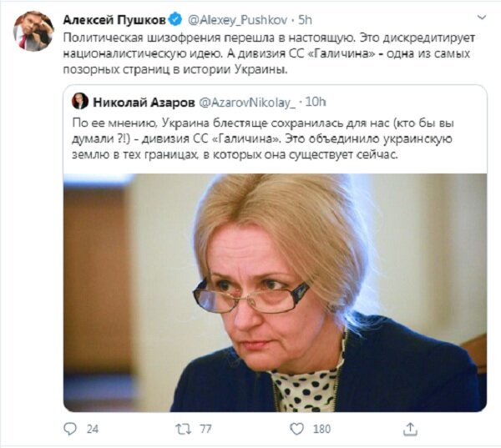Click the 24 replies count
This screenshot has height=448, width=501.
(x=93, y=429)
